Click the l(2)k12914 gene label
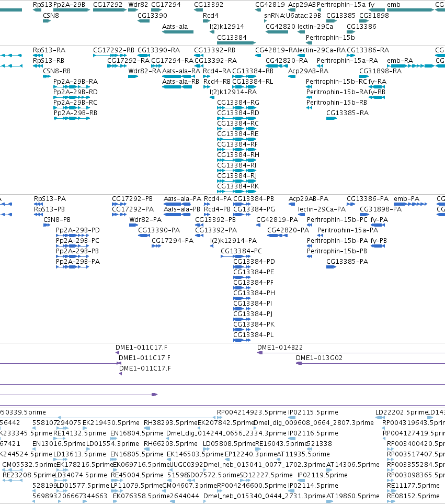The height and width of the screenshot is (504, 445). pyautogui.click(x=227, y=26)
